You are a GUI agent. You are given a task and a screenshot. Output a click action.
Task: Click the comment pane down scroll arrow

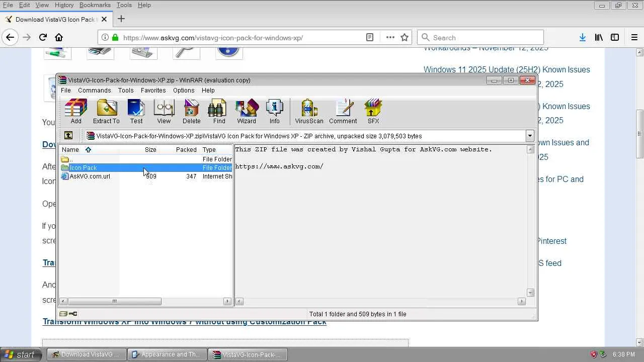click(530, 293)
